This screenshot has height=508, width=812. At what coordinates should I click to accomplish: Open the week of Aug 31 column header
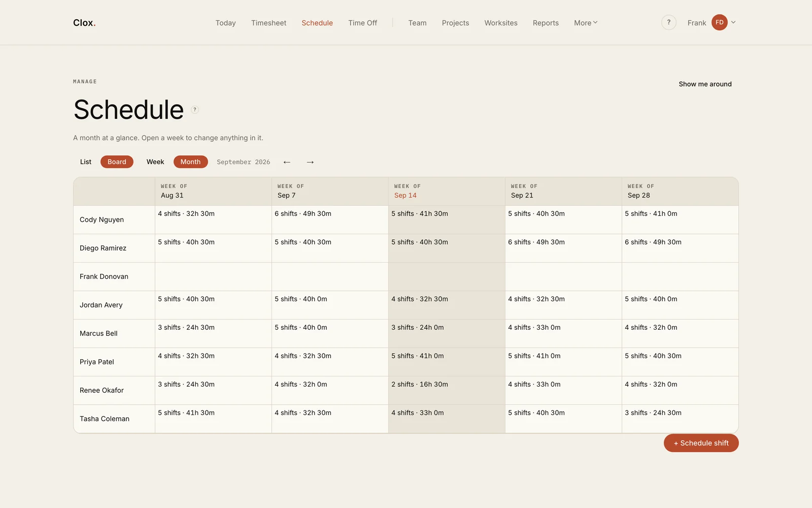click(x=213, y=192)
